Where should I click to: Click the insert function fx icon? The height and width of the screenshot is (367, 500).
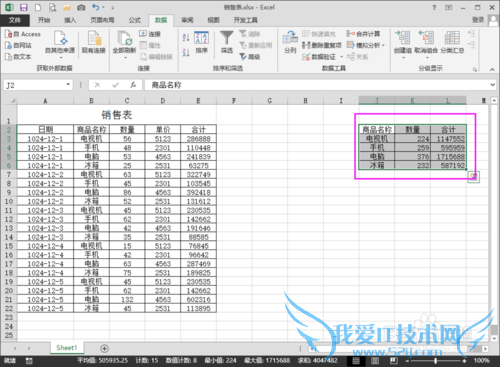[x=133, y=85]
